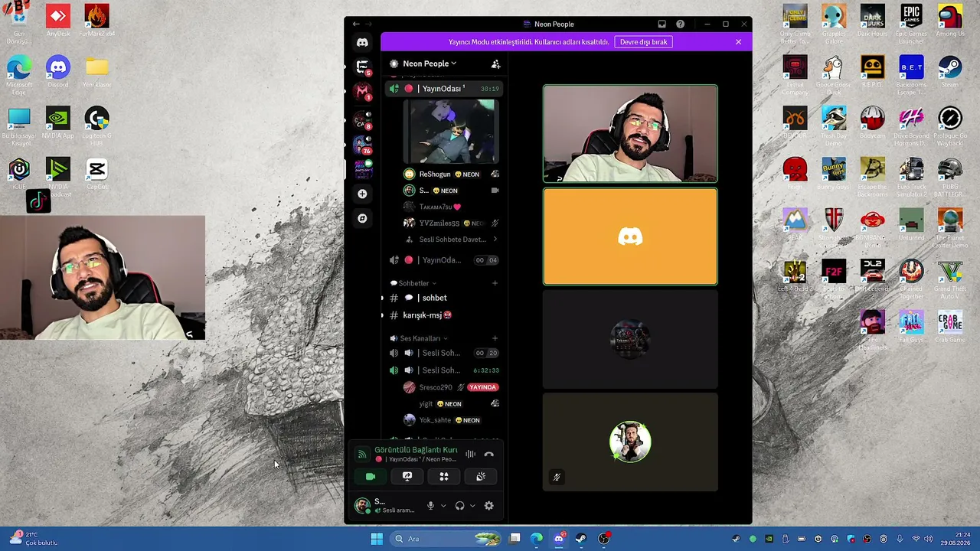Open R.E.P.O. desktop shortcut
980x551 pixels.
(x=872, y=70)
